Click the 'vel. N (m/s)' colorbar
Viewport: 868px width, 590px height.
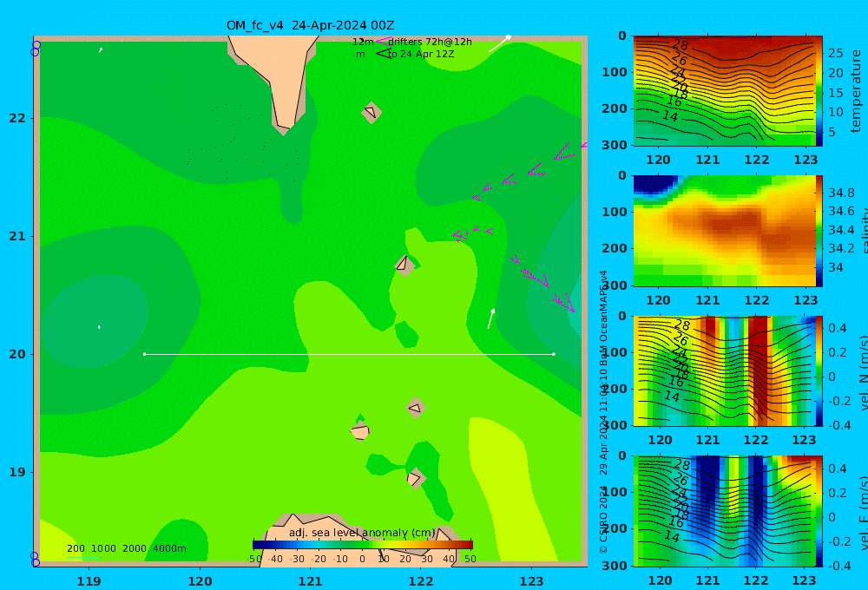(x=819, y=370)
